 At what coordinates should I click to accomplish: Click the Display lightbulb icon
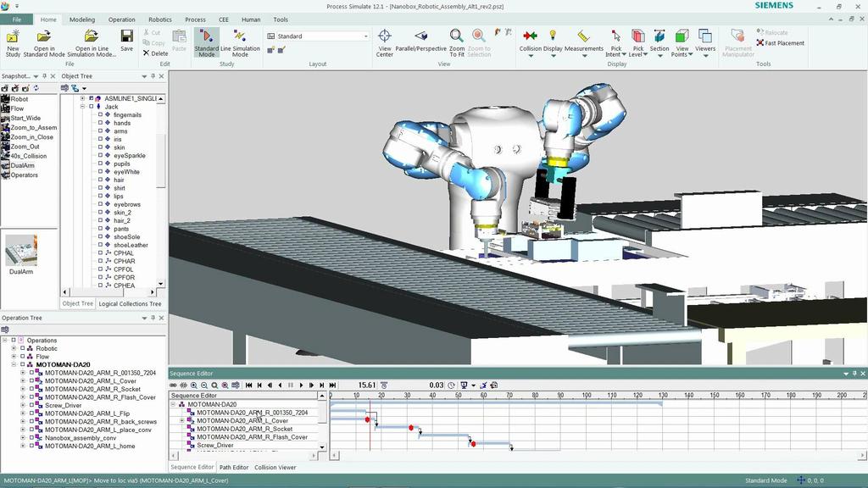coord(553,36)
